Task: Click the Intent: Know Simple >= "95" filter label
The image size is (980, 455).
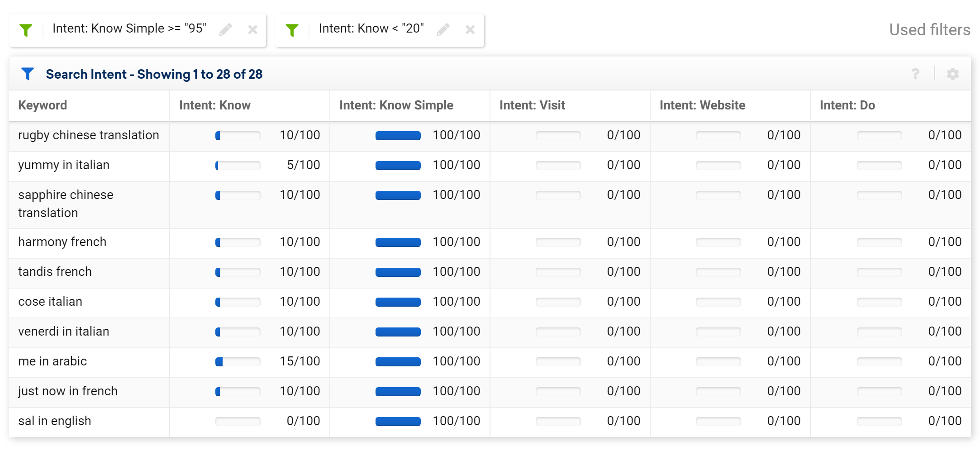Action: (x=129, y=28)
